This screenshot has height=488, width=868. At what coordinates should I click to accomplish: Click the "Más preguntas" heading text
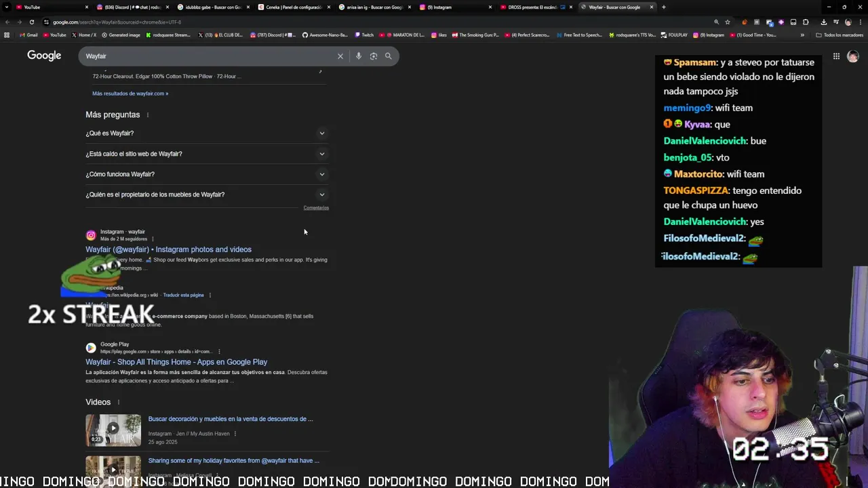[x=113, y=115]
